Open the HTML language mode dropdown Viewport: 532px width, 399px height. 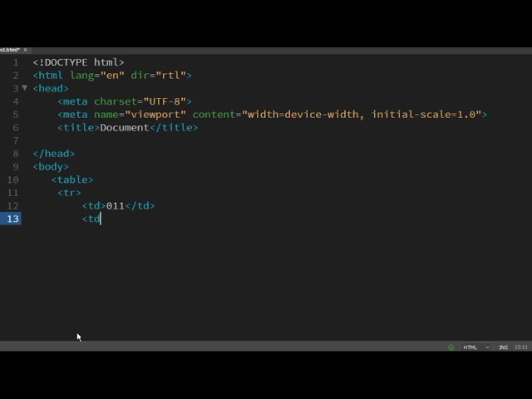(476, 347)
